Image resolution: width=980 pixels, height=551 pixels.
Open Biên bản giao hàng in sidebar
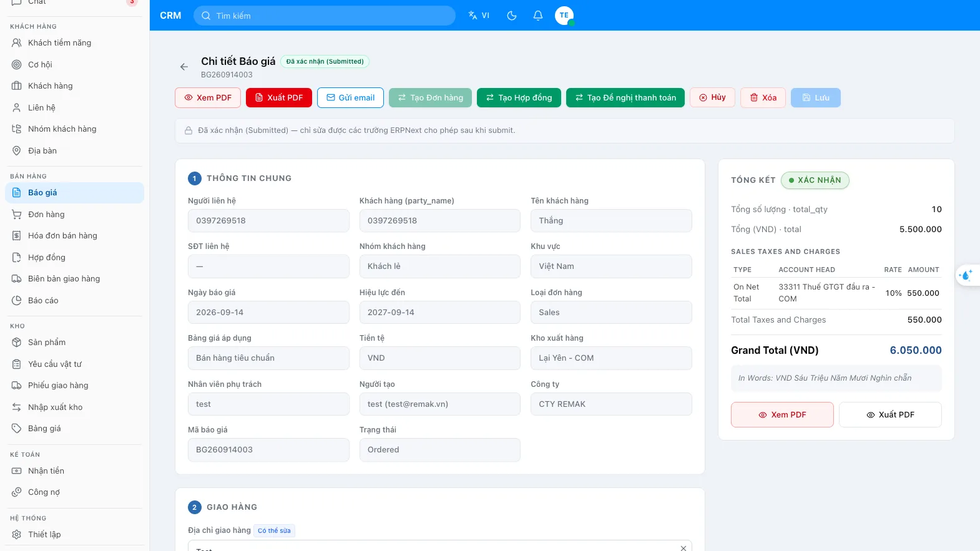pyautogui.click(x=74, y=279)
